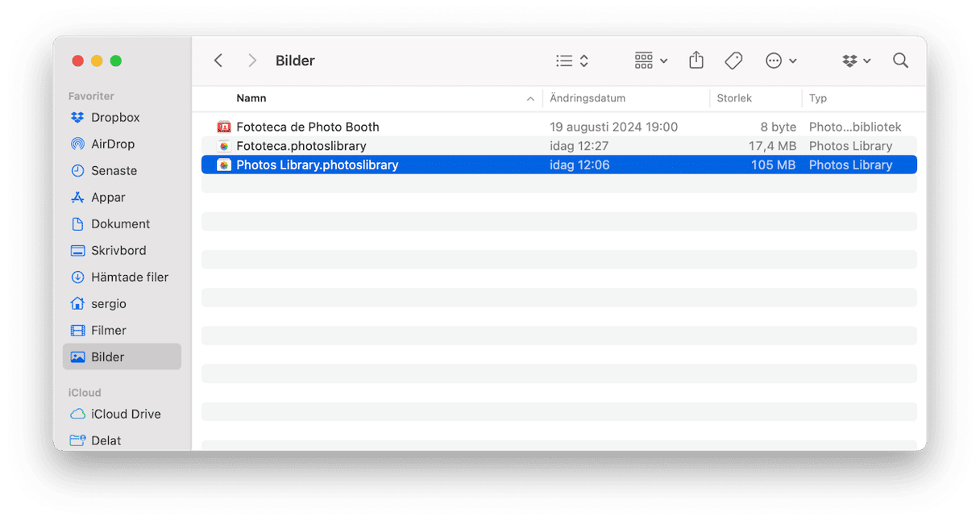Open Dropbox in the sidebar

(122, 118)
